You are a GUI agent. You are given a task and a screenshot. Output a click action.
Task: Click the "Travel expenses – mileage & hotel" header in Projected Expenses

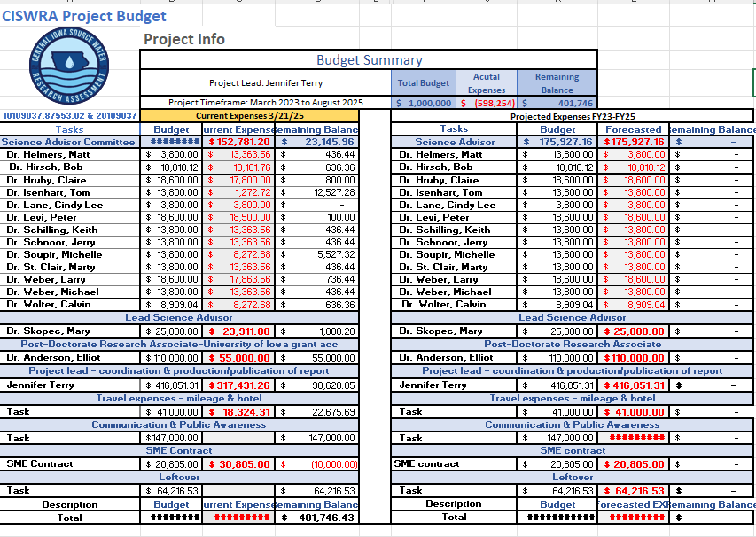[573, 398]
